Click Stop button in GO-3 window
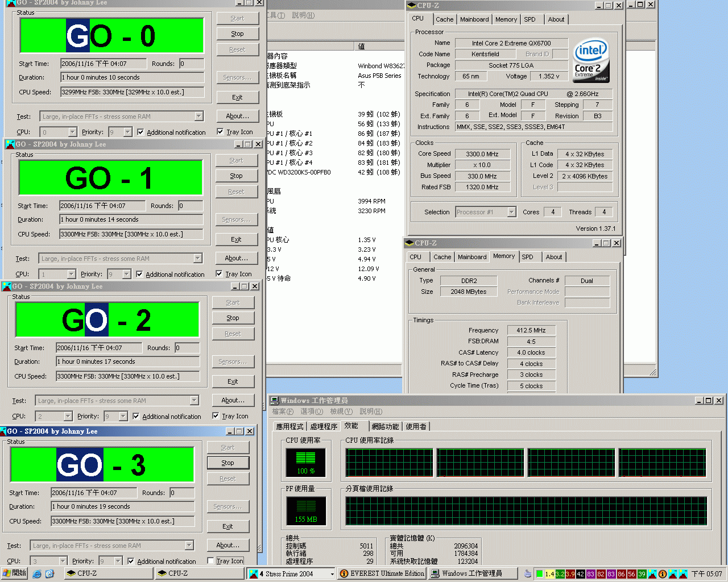728x582 pixels. [227, 463]
